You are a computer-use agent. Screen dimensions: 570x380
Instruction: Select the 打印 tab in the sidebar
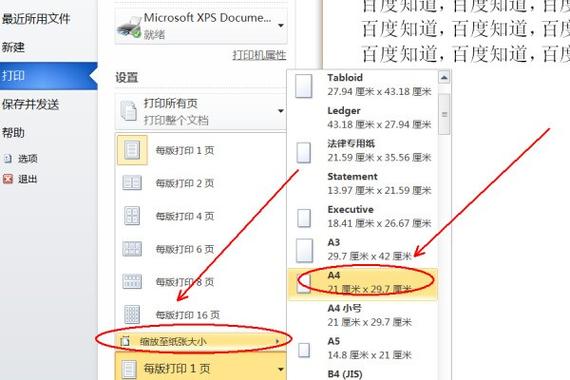(x=48, y=76)
